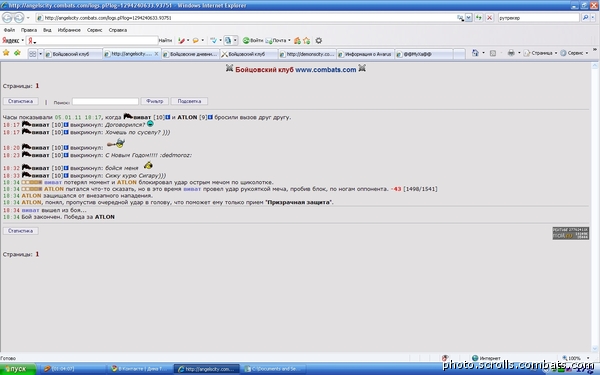Viewport: 600px width, 375px height.
Task: Switch to the Бойцовские дневники tab
Action: (x=190, y=54)
